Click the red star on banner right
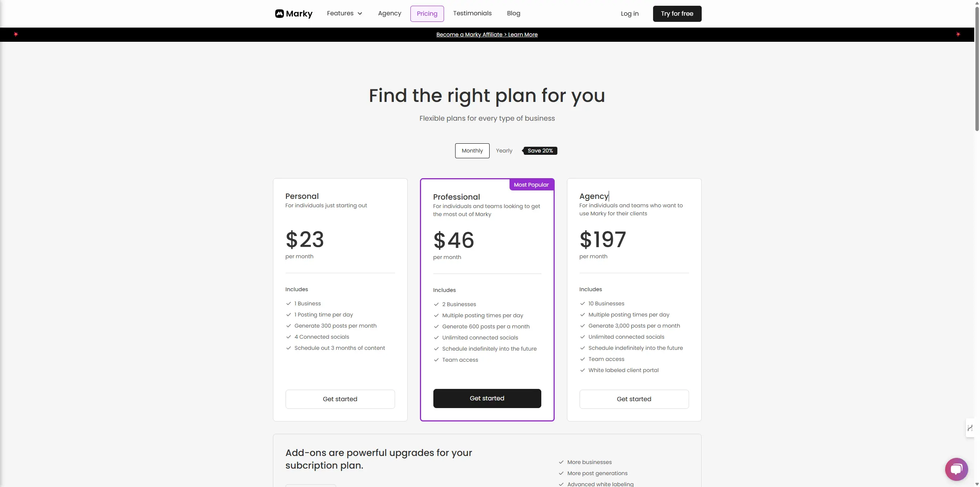 pos(958,34)
